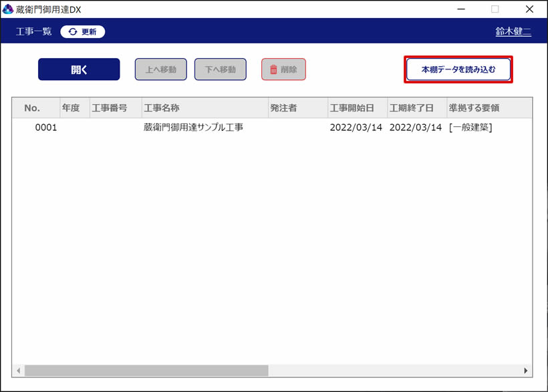Sort by the No. column header
548x392 pixels.
[x=36, y=108]
